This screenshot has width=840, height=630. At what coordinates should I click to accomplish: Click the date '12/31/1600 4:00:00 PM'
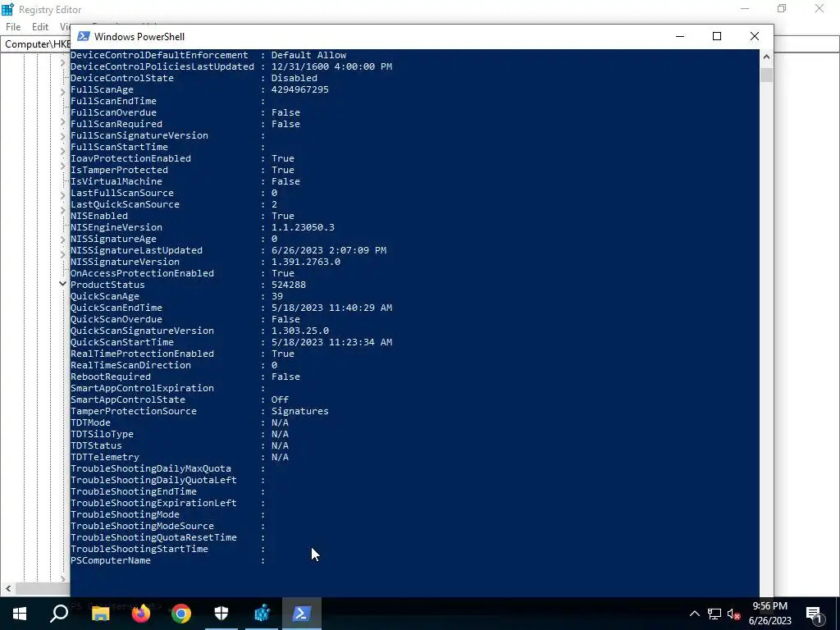[x=331, y=66]
